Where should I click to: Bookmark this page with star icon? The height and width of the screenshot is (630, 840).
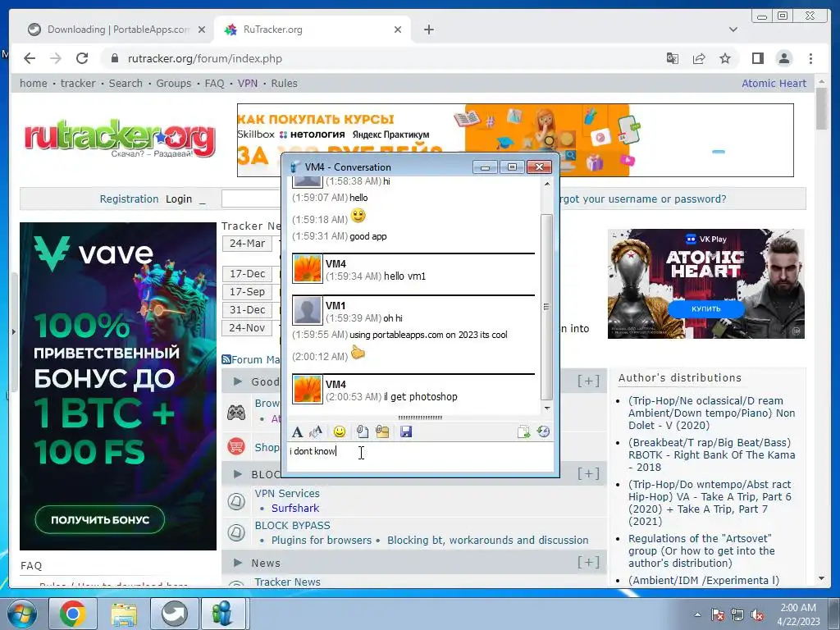[725, 58]
